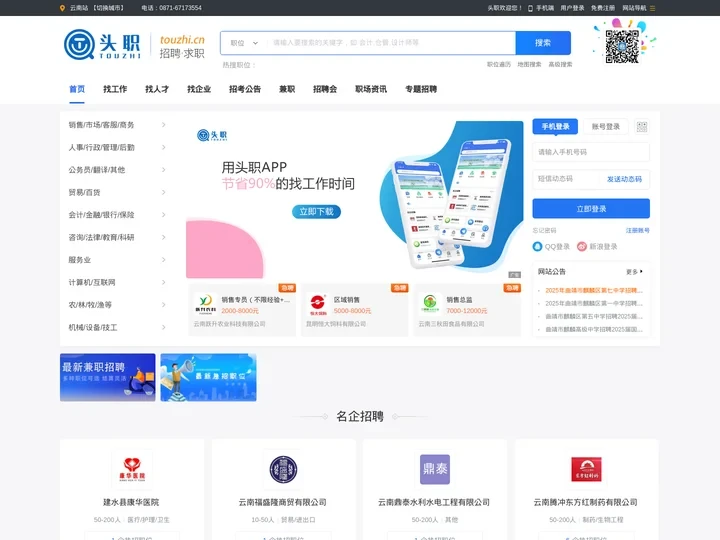Open 云南福盛隆商贸 round logo
720x540 pixels.
click(283, 469)
